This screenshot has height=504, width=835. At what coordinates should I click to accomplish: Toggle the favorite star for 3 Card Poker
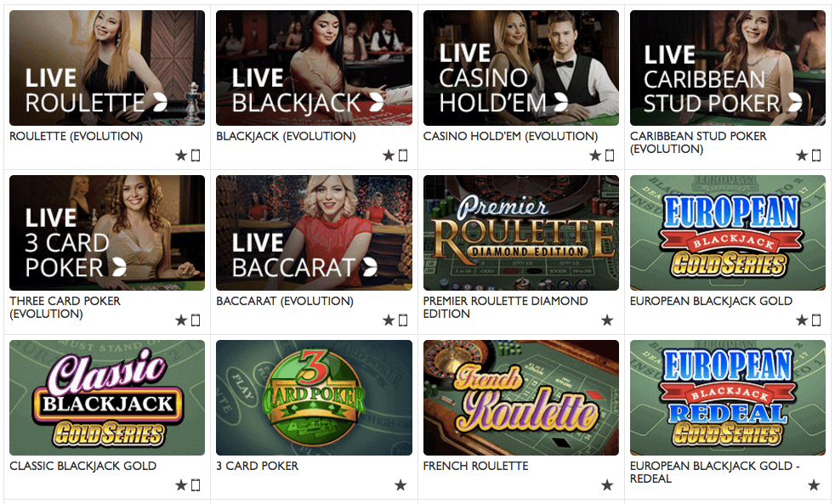400,485
